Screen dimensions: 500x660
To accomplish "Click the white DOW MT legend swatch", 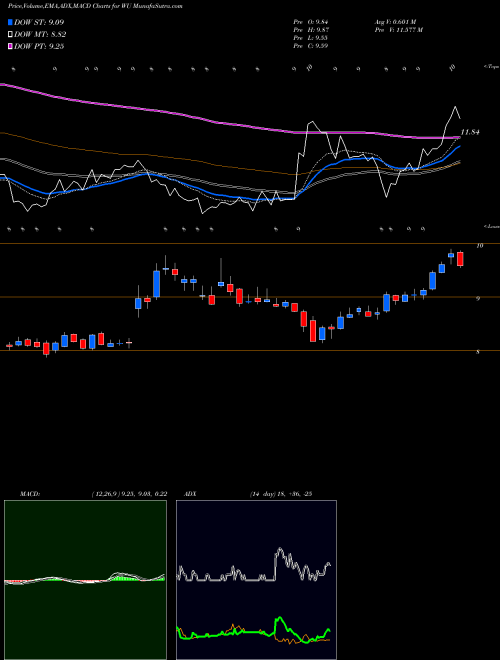I will pos(11,35).
